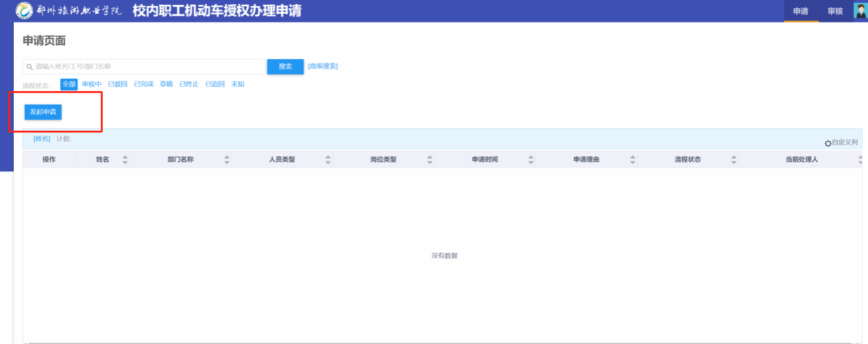This screenshot has width=868, height=344.
Task: Expand the 高级搜索 advanced search panel
Action: click(322, 66)
